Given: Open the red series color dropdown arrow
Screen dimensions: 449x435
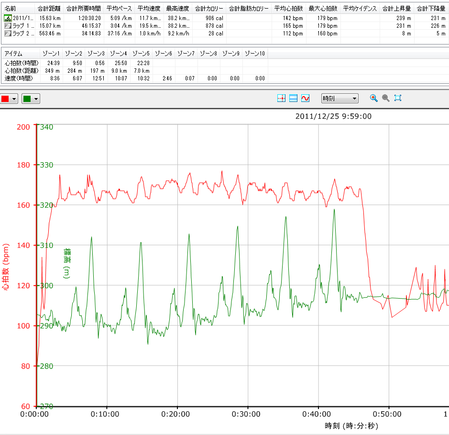Looking at the screenshot, I should 14,99.
